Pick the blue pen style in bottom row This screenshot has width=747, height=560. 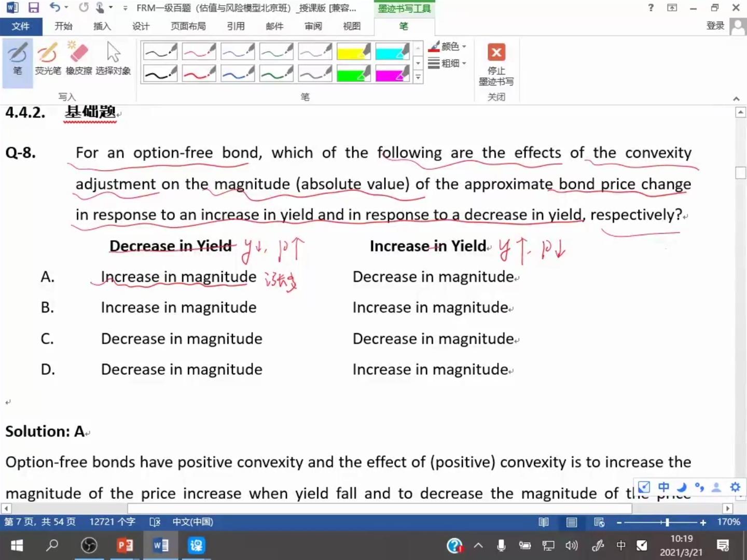[238, 74]
